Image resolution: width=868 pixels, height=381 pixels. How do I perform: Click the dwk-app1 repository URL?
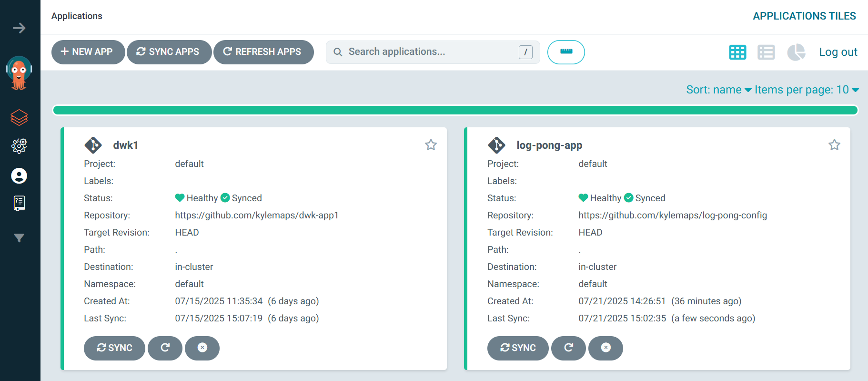[257, 215]
